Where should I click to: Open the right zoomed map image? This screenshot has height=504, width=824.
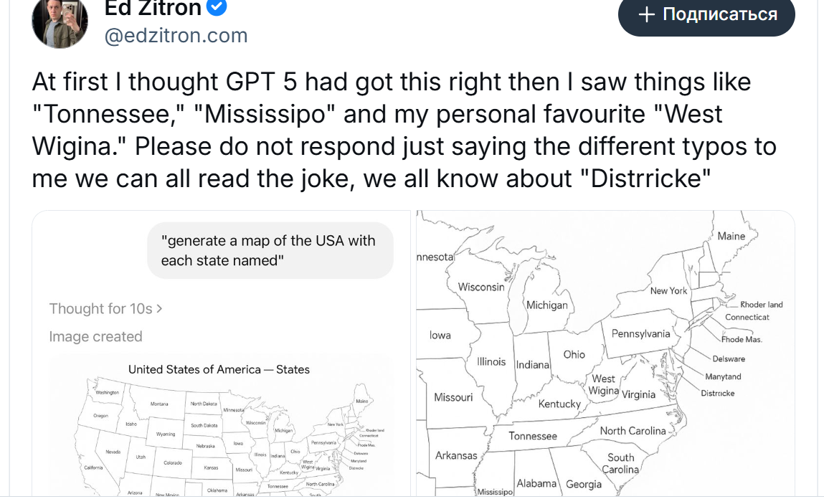pos(605,353)
